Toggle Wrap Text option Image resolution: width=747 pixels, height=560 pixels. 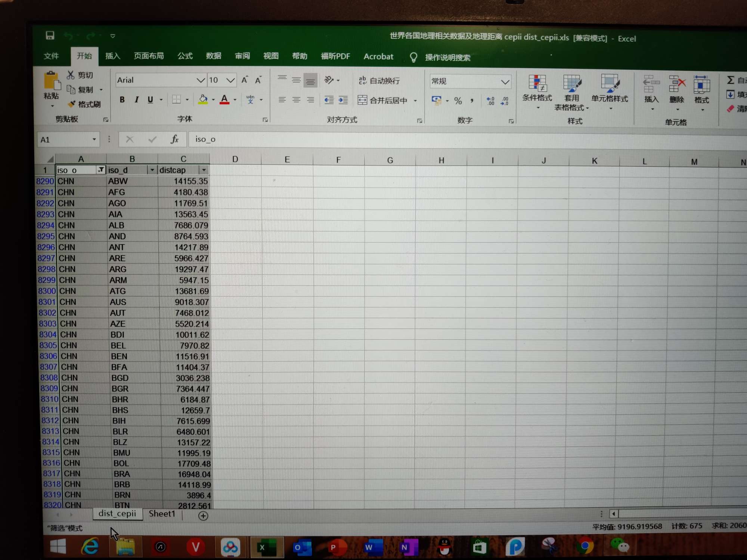point(379,80)
